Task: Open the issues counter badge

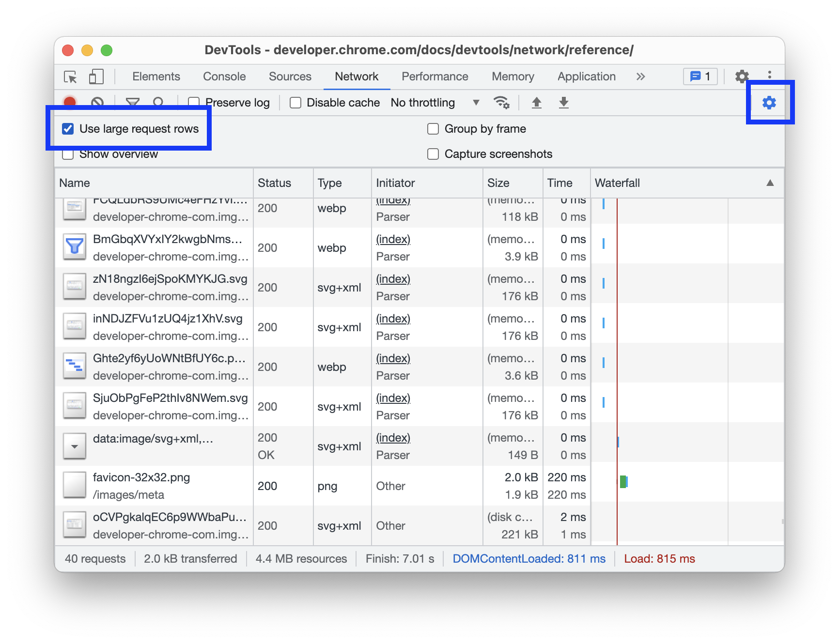Action: click(x=700, y=77)
